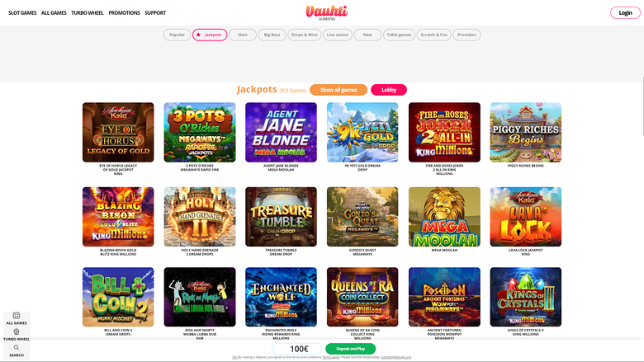The width and height of the screenshot is (644, 362).
Task: Switch to the Popular category
Action: pyautogui.click(x=177, y=35)
